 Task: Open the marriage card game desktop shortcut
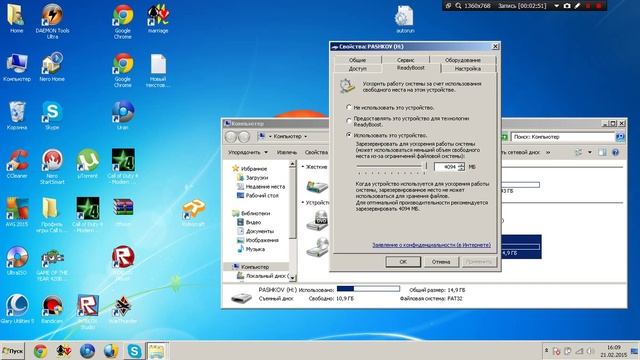click(158, 19)
